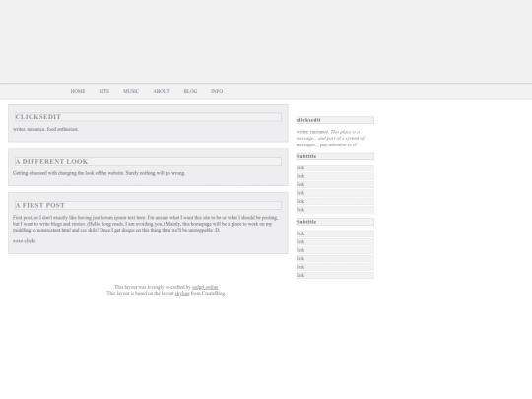Click the sidebar 'clicksedit' heading
Image resolution: width=532 pixels, height=399 pixels.
(x=335, y=120)
